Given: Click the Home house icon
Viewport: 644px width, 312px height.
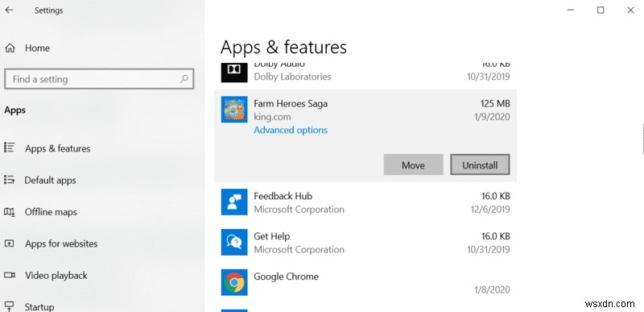Looking at the screenshot, I should pyautogui.click(x=10, y=48).
